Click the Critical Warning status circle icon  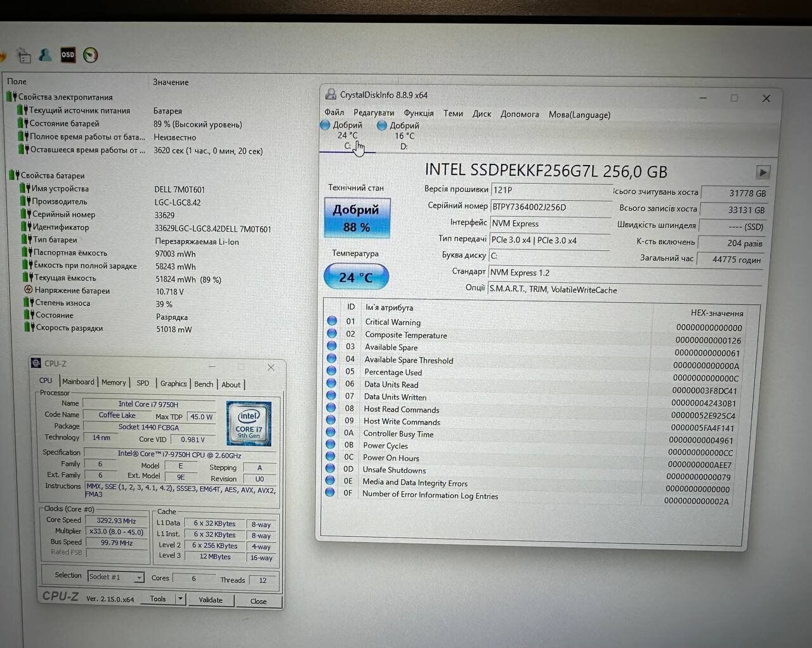(332, 321)
